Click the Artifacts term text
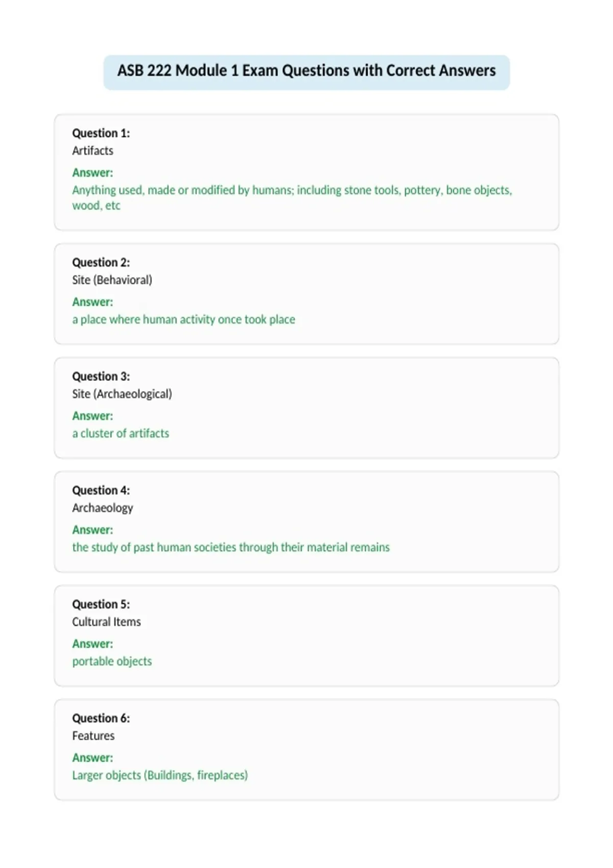Viewport: 613px width, 868px height. click(92, 151)
